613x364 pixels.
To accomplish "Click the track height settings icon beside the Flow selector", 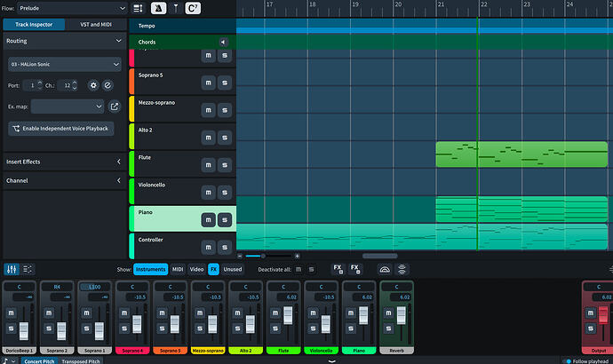I will [x=138, y=8].
